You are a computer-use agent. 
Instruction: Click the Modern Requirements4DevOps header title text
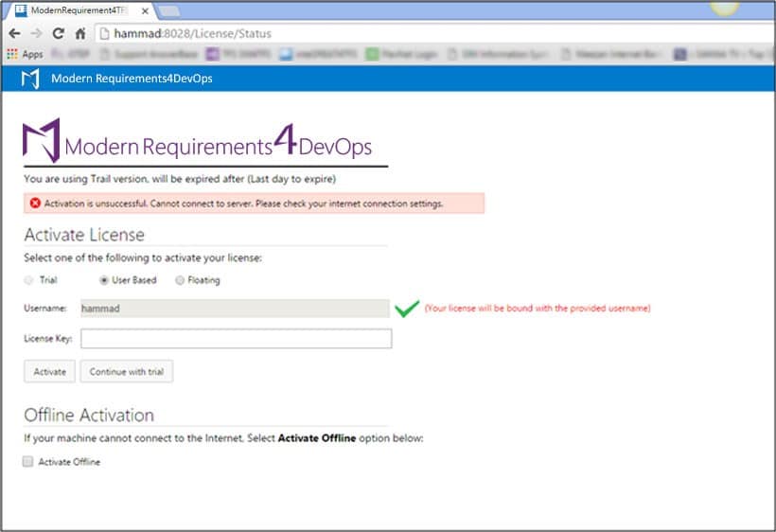tap(132, 79)
